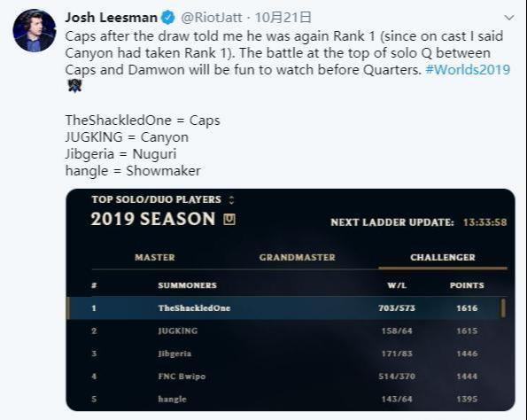Open the @RiotJatt handle link
The image size is (527, 420).
point(212,18)
